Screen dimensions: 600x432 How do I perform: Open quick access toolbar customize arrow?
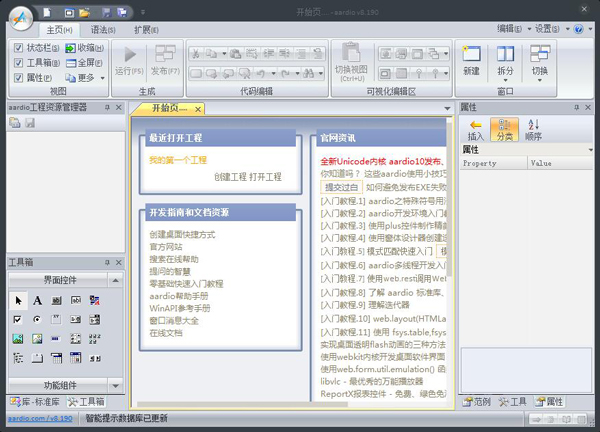tap(143, 12)
